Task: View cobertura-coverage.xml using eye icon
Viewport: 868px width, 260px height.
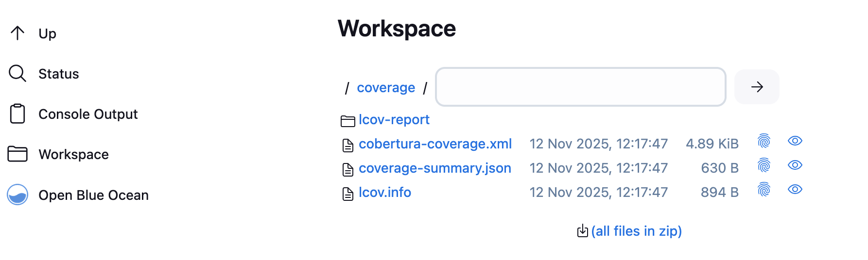Action: (795, 141)
